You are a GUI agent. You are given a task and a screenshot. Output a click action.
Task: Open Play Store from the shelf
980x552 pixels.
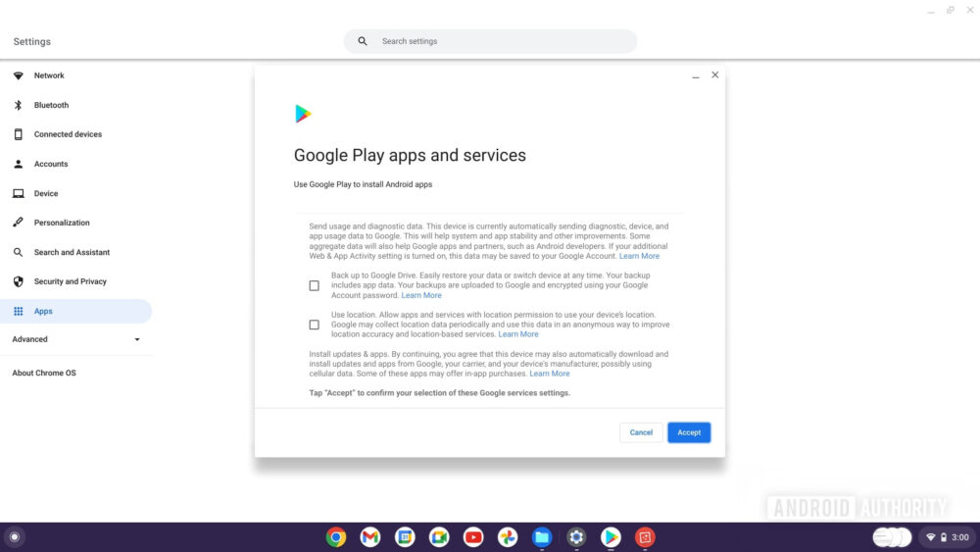pyautogui.click(x=611, y=537)
